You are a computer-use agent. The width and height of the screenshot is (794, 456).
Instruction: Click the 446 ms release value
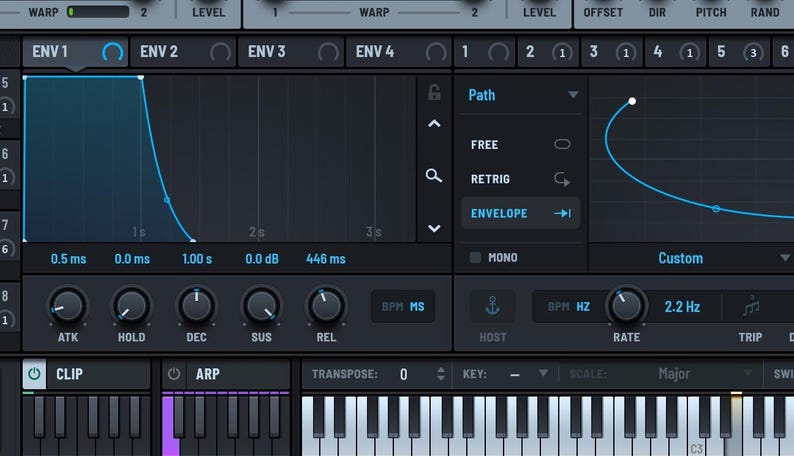[326, 259]
